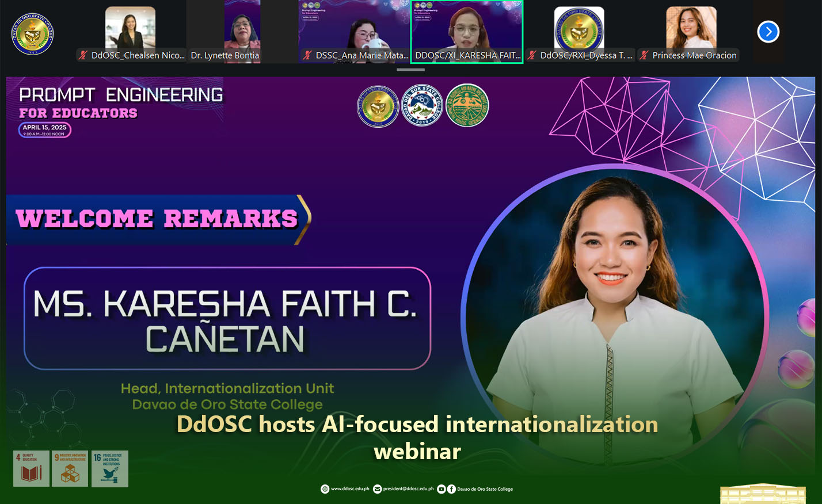822x504 pixels.
Task: Open the www.ddosc.edu.ph website link
Action: coord(350,489)
